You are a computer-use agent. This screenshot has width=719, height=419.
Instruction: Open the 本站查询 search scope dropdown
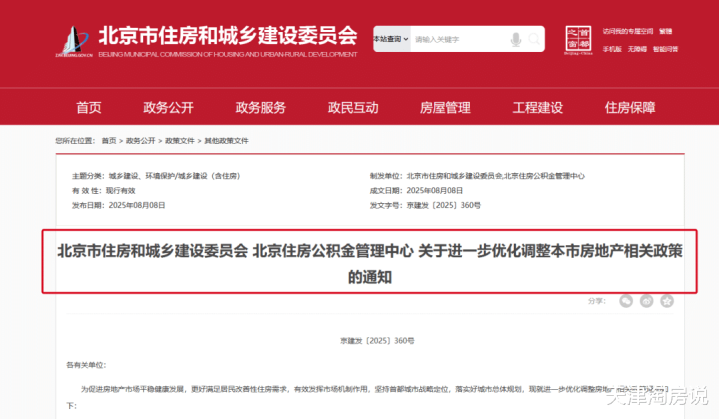point(391,39)
